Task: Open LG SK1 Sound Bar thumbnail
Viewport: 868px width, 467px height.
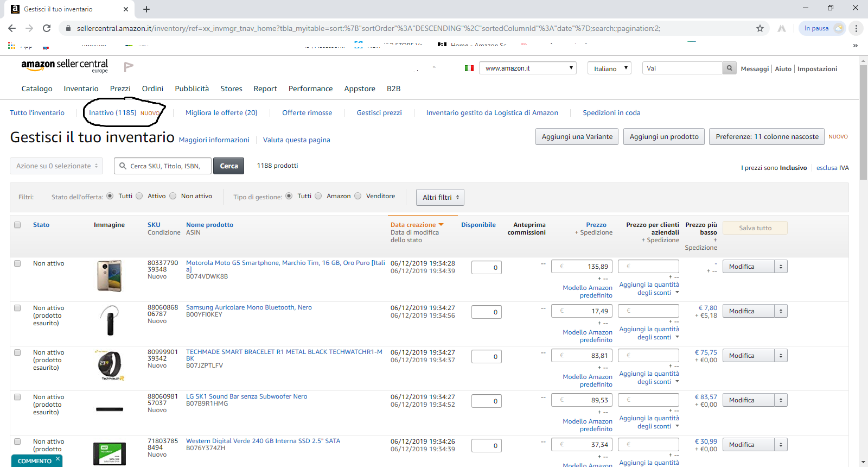Action: [109, 409]
